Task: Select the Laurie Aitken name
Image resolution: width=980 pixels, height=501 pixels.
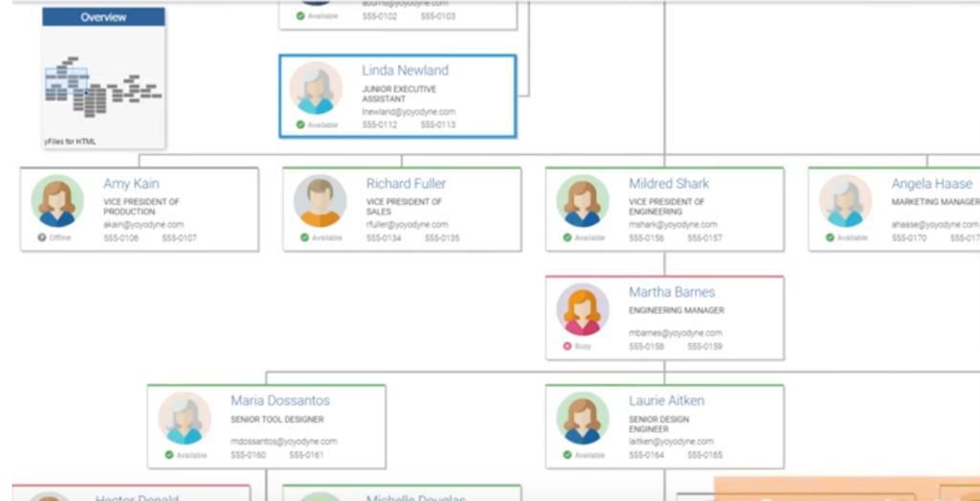Action: pos(666,400)
